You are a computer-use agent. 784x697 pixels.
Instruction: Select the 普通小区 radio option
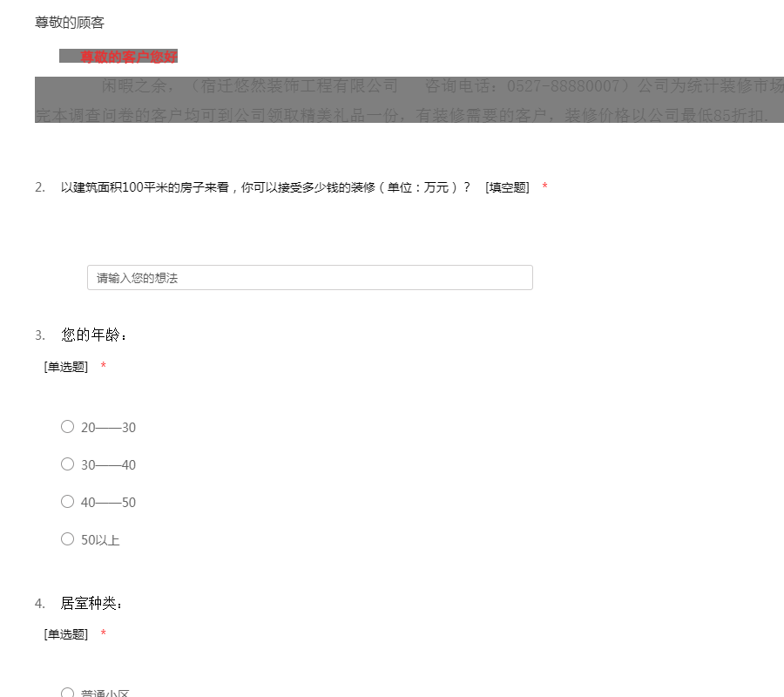[x=67, y=693]
